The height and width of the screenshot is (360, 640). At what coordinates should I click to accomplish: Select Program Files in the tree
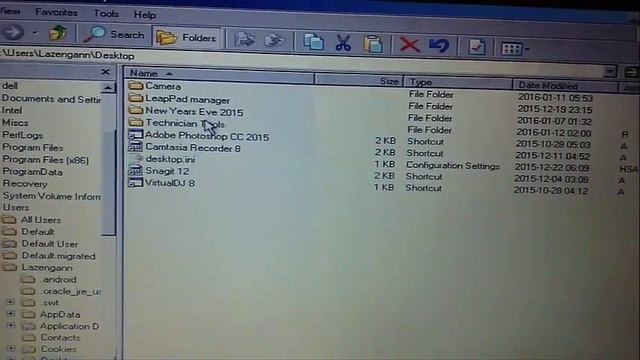33,147
